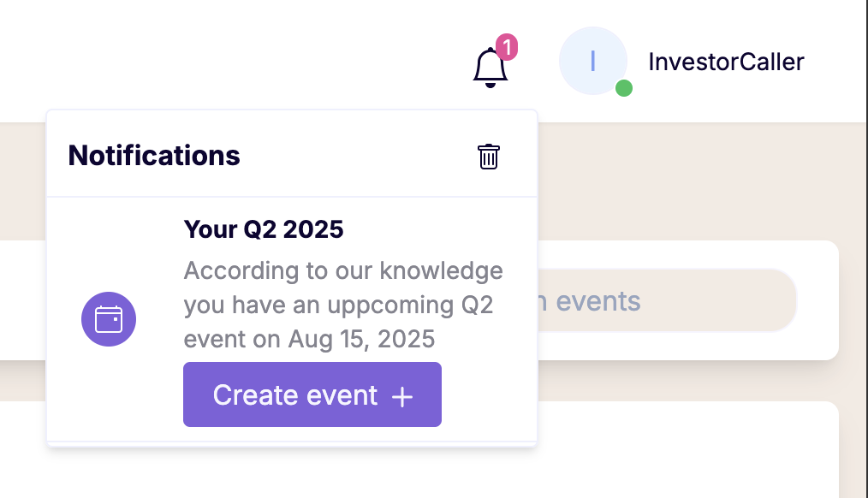Viewport: 868px width, 498px height.
Task: Click the Your Q2 2025 notification title
Action: [263, 229]
